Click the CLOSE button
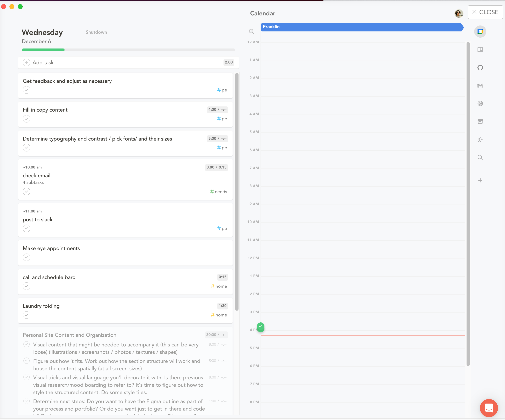Screen dimensions: 505x420 [x=485, y=12]
